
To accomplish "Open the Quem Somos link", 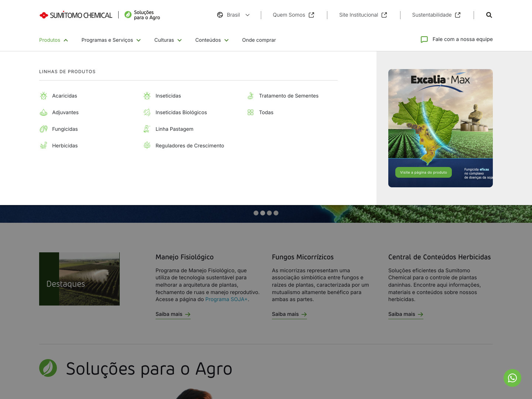I will [x=289, y=15].
